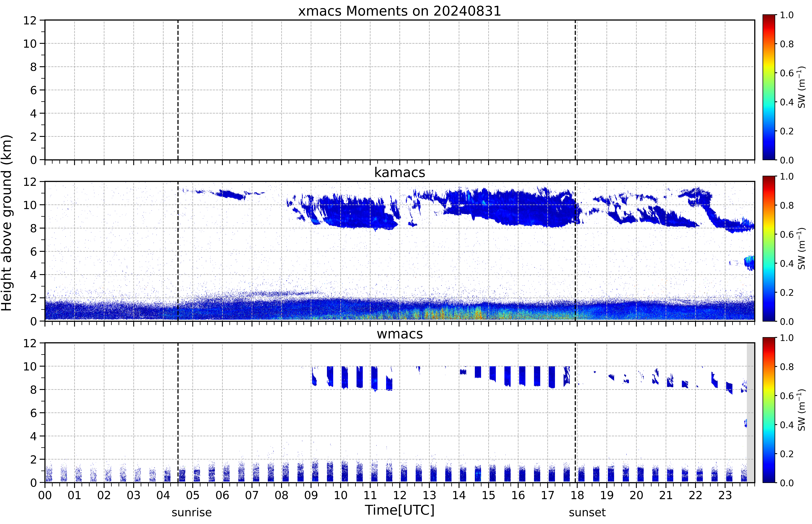The height and width of the screenshot is (524, 812).
Task: Select the "Time[UTC]" axis label
Action: [x=400, y=510]
